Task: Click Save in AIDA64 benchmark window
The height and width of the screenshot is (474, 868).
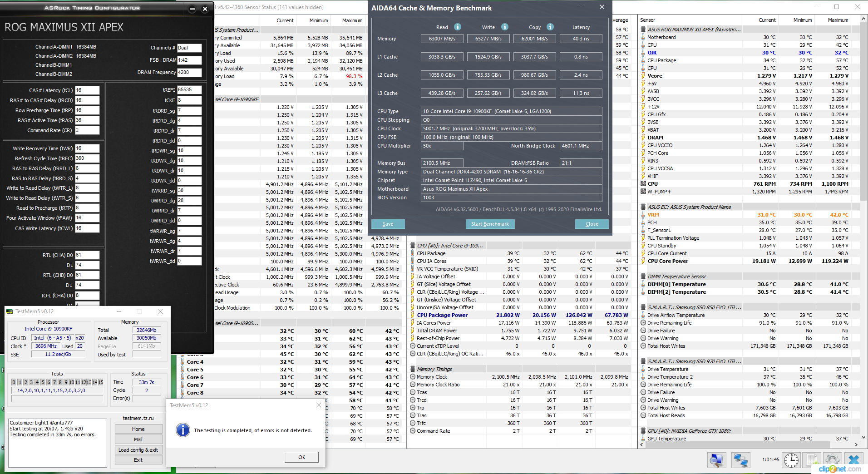Action: [388, 224]
